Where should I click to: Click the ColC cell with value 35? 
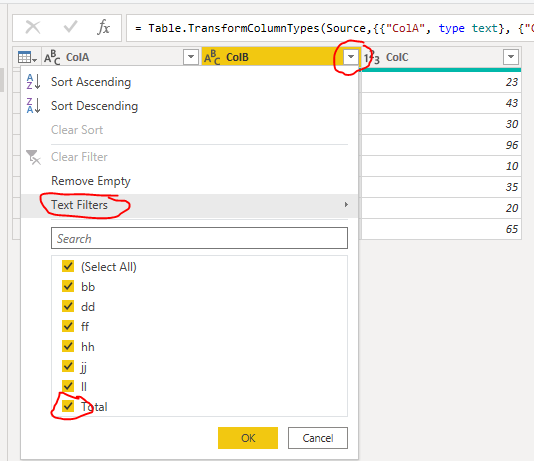point(441,187)
